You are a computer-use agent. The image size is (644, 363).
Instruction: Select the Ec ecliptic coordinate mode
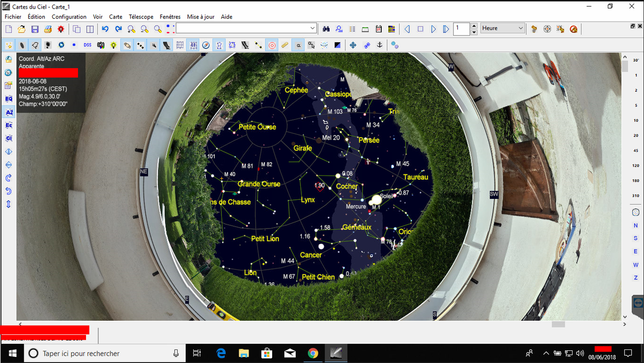point(9,125)
